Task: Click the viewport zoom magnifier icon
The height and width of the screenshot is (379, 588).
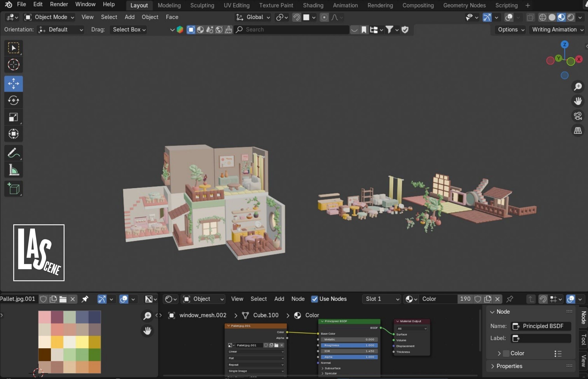Action: [x=578, y=87]
